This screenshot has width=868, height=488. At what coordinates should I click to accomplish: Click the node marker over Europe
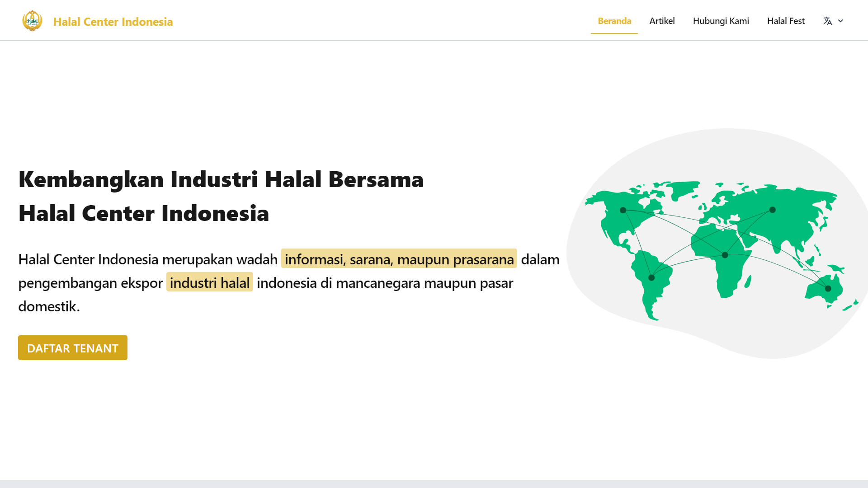pyautogui.click(x=773, y=210)
